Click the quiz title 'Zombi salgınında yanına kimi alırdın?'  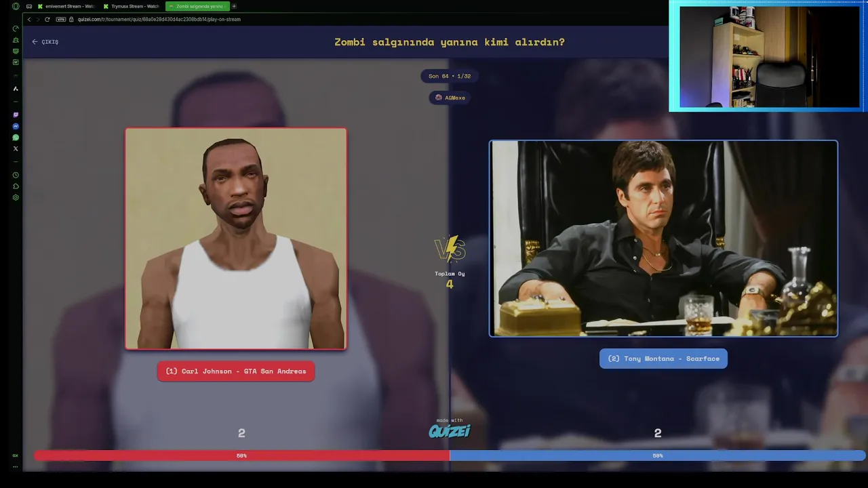[450, 42]
